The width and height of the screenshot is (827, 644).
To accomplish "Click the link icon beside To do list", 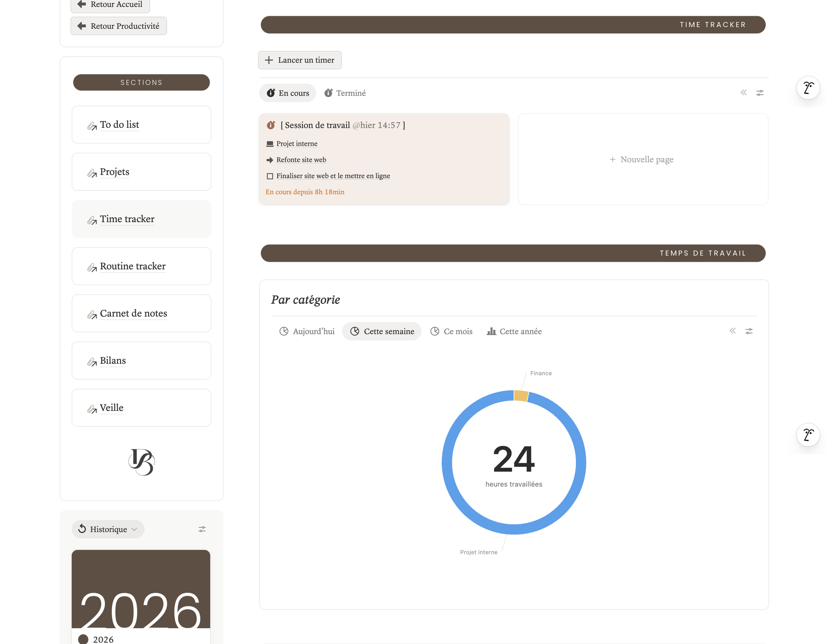I will point(92,126).
